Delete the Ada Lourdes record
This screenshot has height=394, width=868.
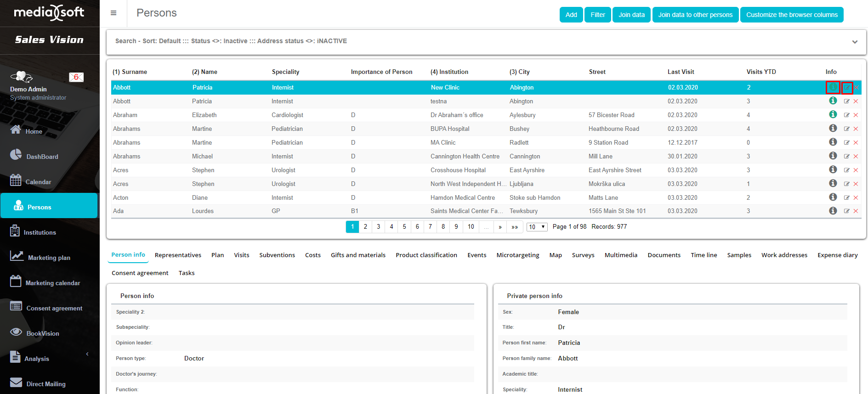click(856, 211)
